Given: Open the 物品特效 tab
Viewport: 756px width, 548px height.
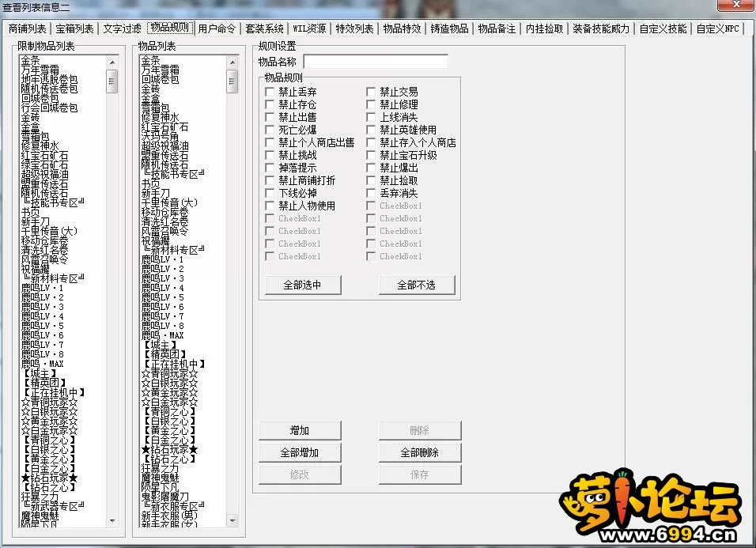Looking at the screenshot, I should pyautogui.click(x=402, y=29).
